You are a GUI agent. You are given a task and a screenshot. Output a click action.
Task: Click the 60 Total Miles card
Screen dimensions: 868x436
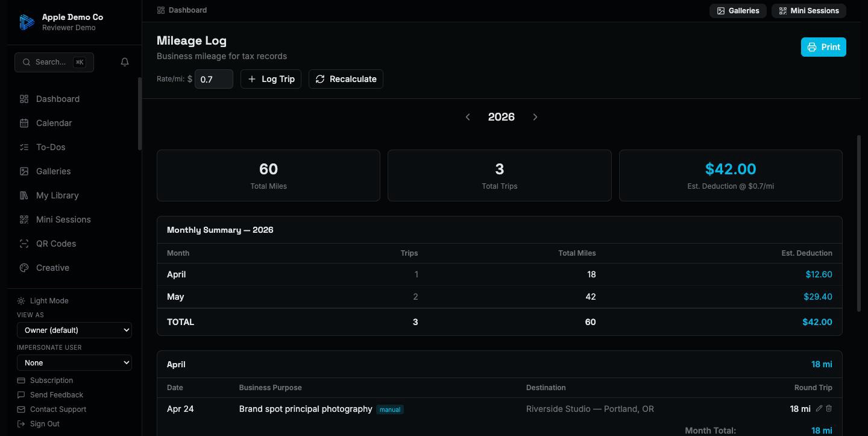[268, 175]
